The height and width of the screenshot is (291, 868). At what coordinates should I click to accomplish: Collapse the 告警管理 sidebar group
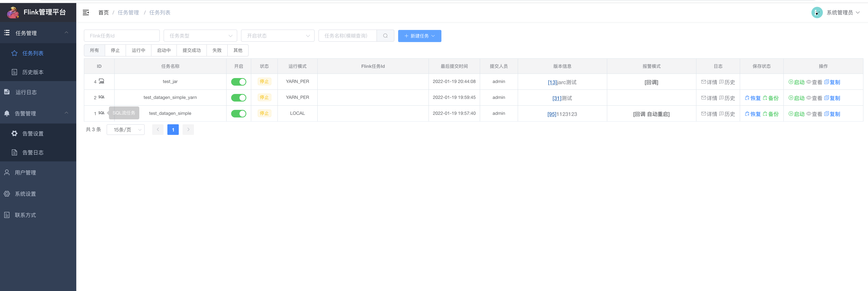pos(38,113)
